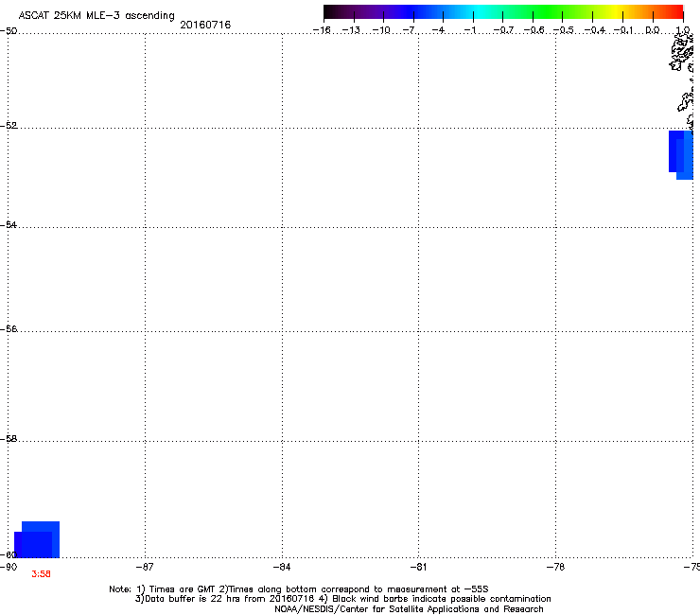Click the latitude label -56
This screenshot has height=615, width=700.
tap(9, 328)
